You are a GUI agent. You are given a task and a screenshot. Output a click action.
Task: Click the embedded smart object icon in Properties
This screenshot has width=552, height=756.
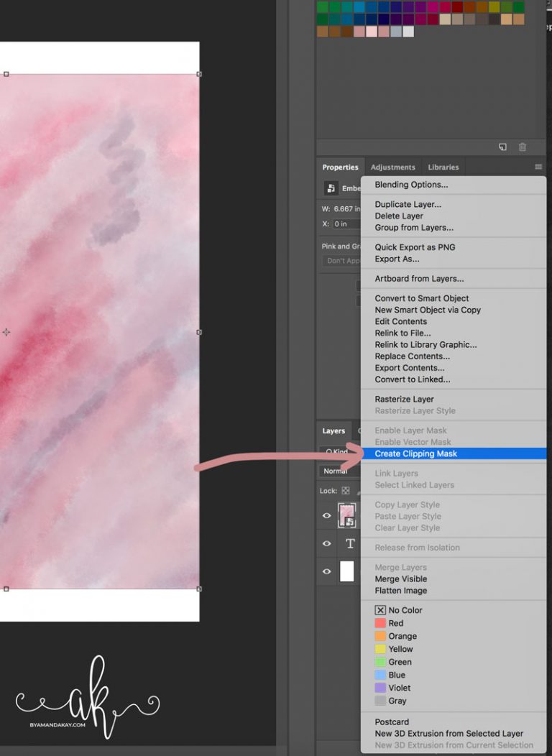click(331, 188)
